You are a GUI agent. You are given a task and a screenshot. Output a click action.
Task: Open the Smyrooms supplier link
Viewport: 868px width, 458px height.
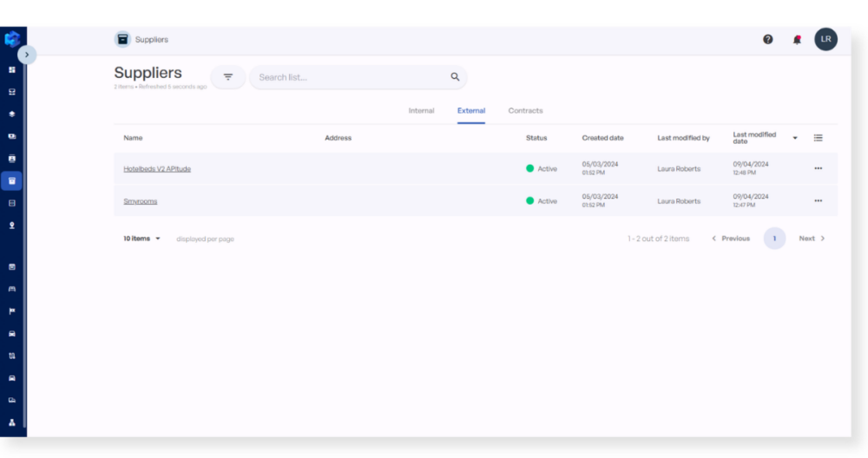click(140, 201)
